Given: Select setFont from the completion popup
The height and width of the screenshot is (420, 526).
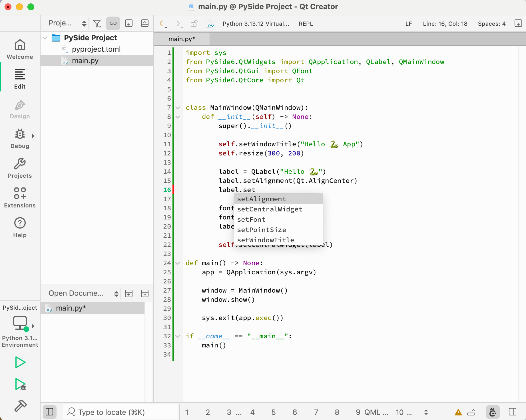Looking at the screenshot, I should click(x=251, y=219).
